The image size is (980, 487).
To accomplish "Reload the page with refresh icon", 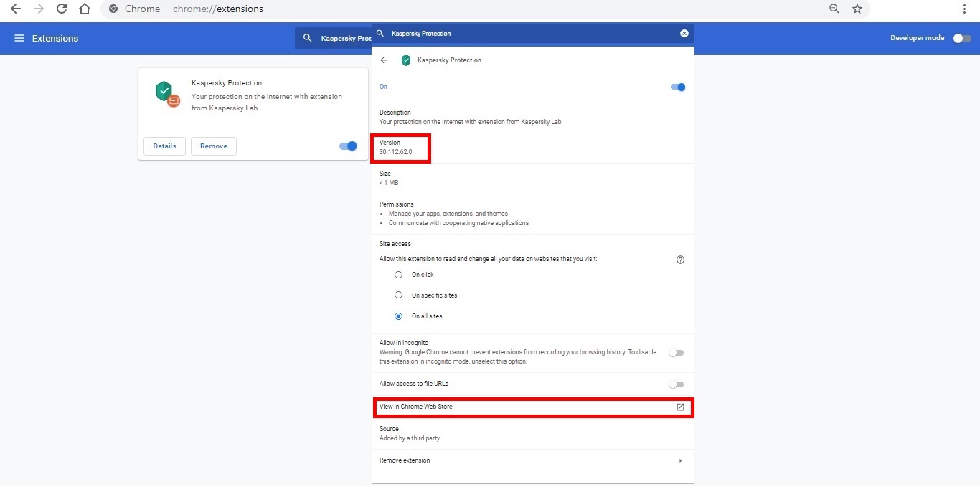I will [62, 9].
